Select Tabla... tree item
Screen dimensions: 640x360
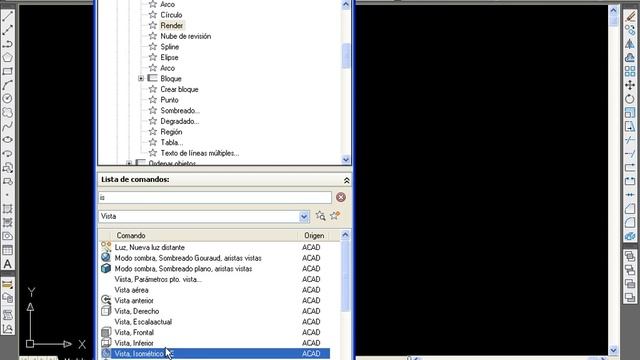coord(171,142)
